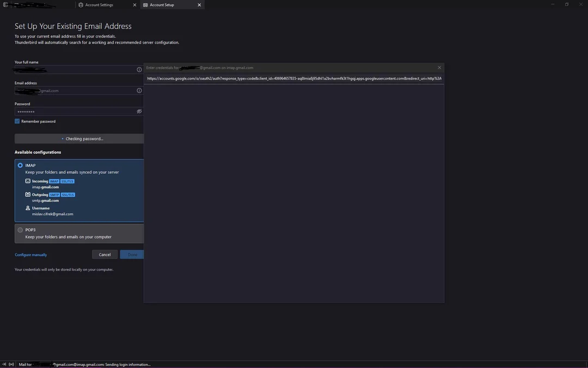588x368 pixels.
Task: Switch to the Account Settings tab
Action: point(103,5)
